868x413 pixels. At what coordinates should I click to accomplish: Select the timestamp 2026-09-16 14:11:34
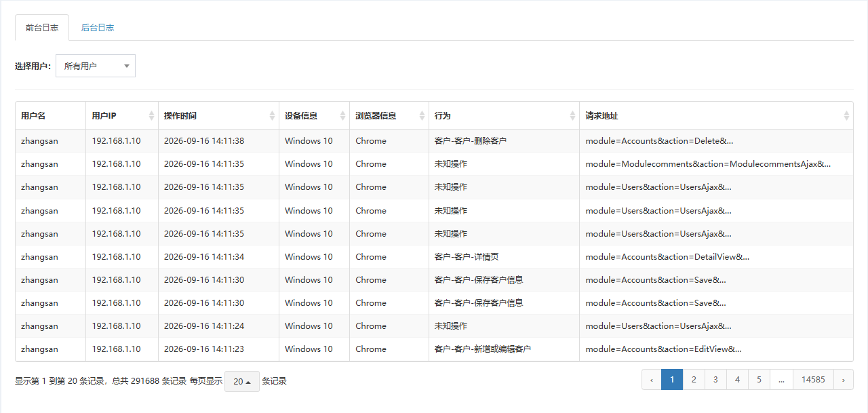point(204,257)
